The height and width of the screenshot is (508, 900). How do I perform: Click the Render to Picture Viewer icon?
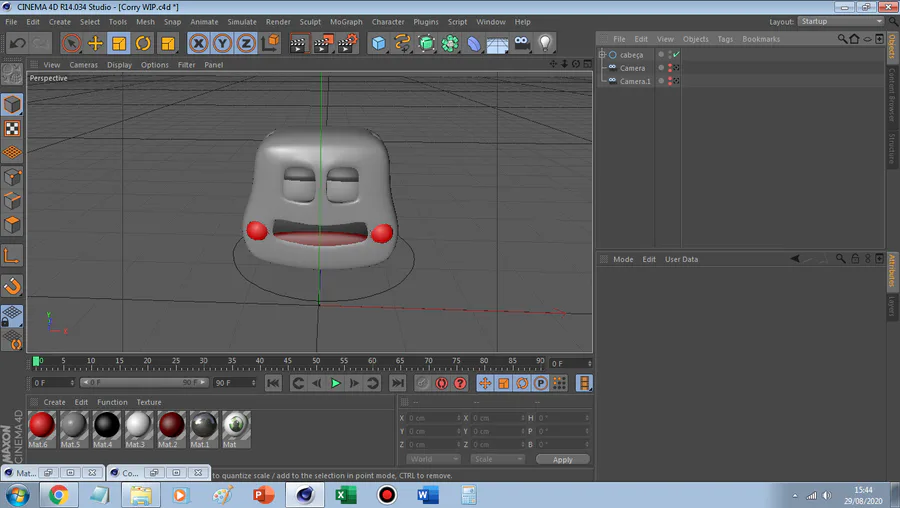(x=322, y=43)
